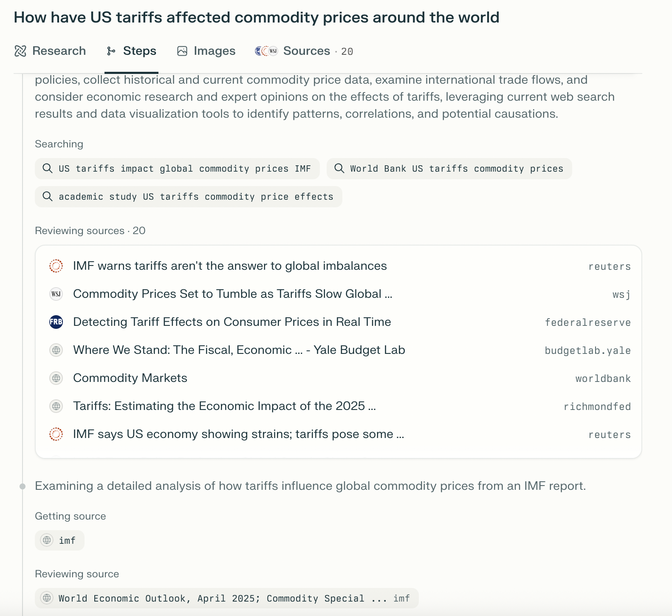Click the Sources favicon cluster icon

(x=266, y=51)
